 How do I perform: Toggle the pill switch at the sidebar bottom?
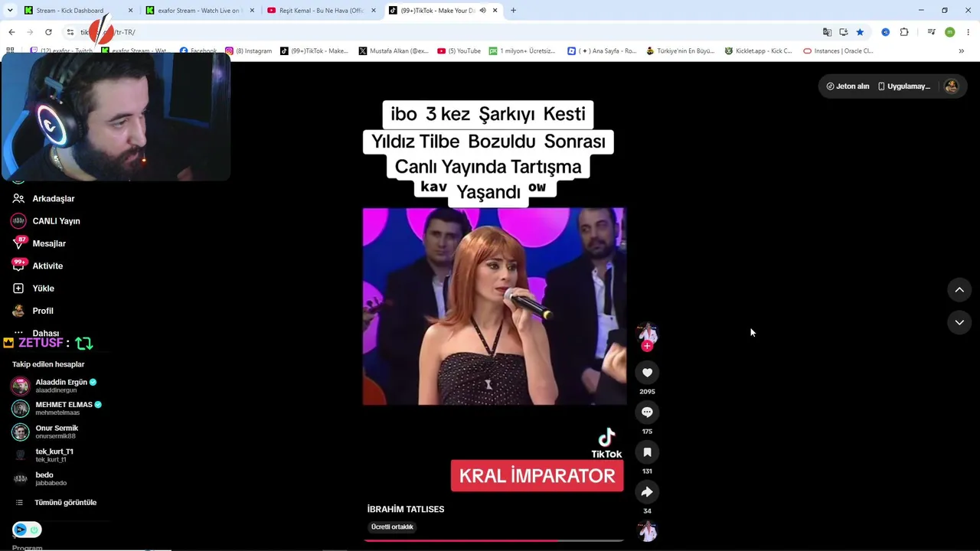tap(27, 530)
